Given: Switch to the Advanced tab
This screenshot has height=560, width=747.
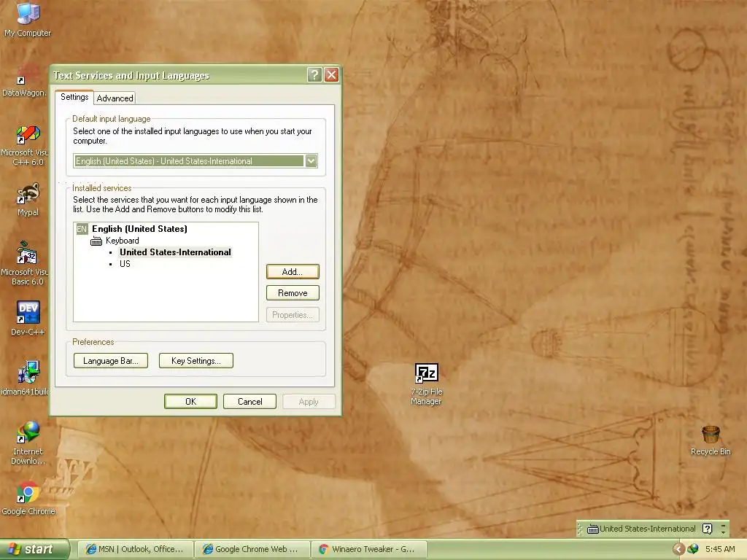Looking at the screenshot, I should [x=115, y=98].
